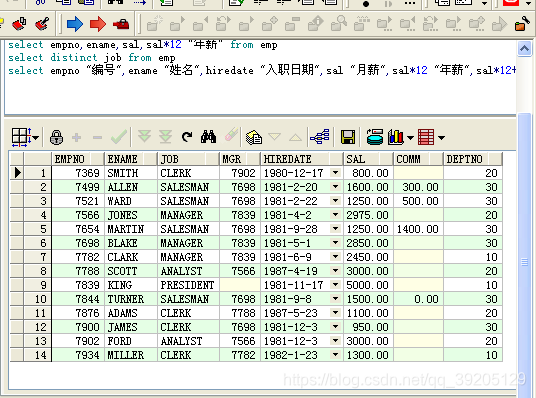Click the EMPNO cell '7521'

[78, 201]
